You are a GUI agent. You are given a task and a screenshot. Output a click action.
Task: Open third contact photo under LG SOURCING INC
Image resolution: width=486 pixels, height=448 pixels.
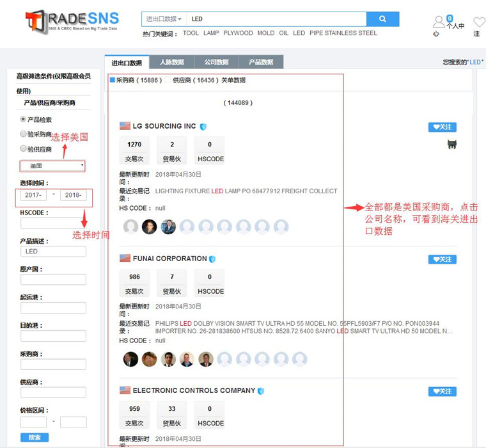[x=168, y=227]
